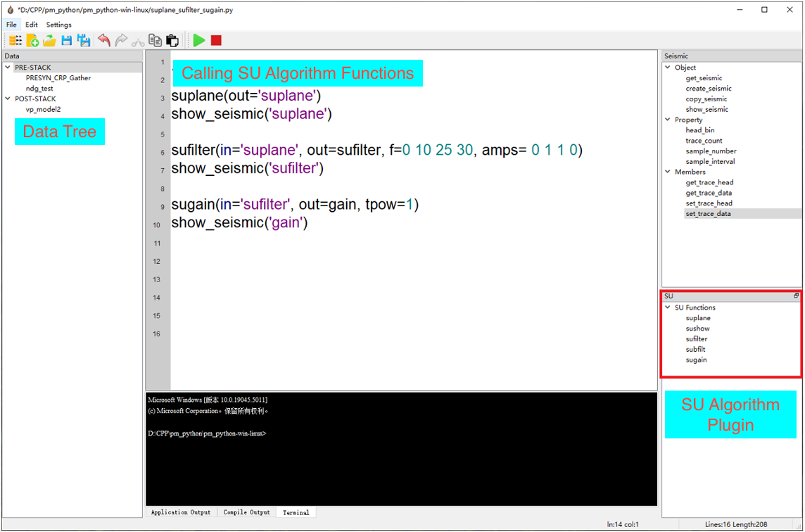Screen dimensions: 805x532
Task: Save the script with the floppy icon
Action: coord(67,40)
